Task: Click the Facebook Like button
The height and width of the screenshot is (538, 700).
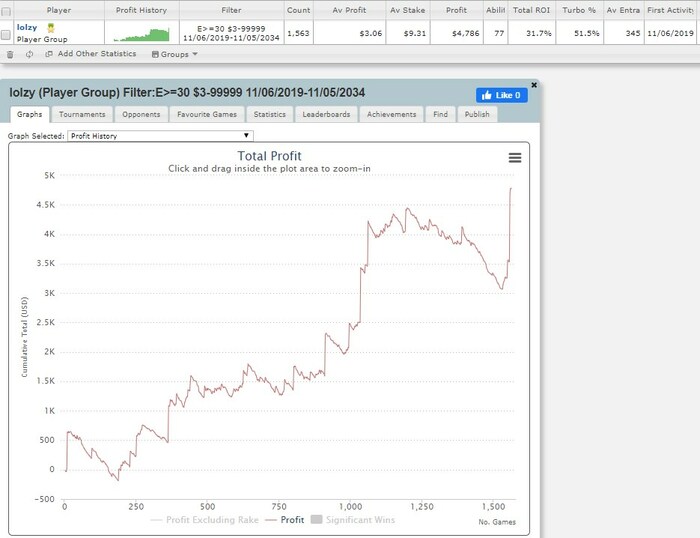Action: (x=501, y=95)
